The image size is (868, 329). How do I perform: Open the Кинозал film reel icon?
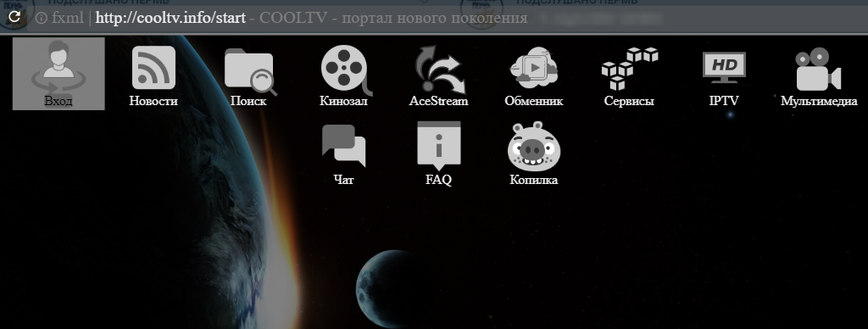point(346,70)
